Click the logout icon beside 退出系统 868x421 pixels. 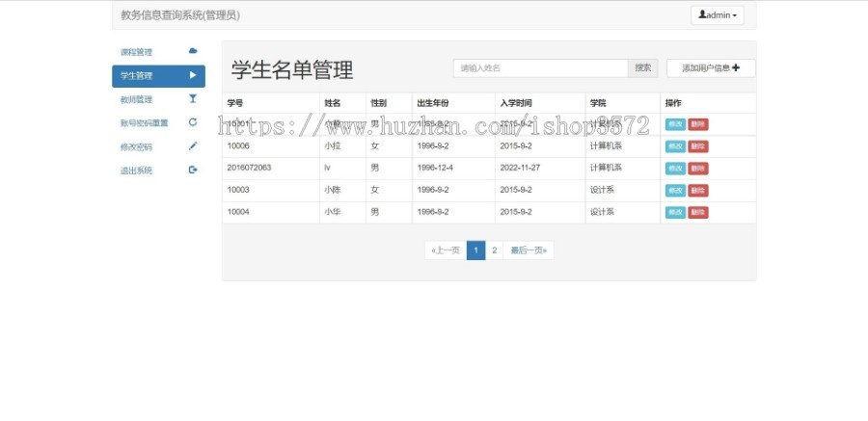pos(193,170)
